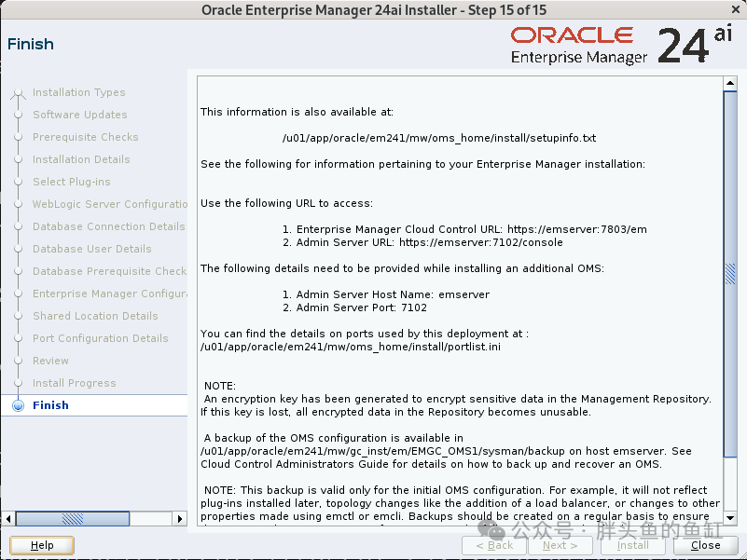
Task: Click the blue Finish step indicator icon
Action: [x=18, y=405]
